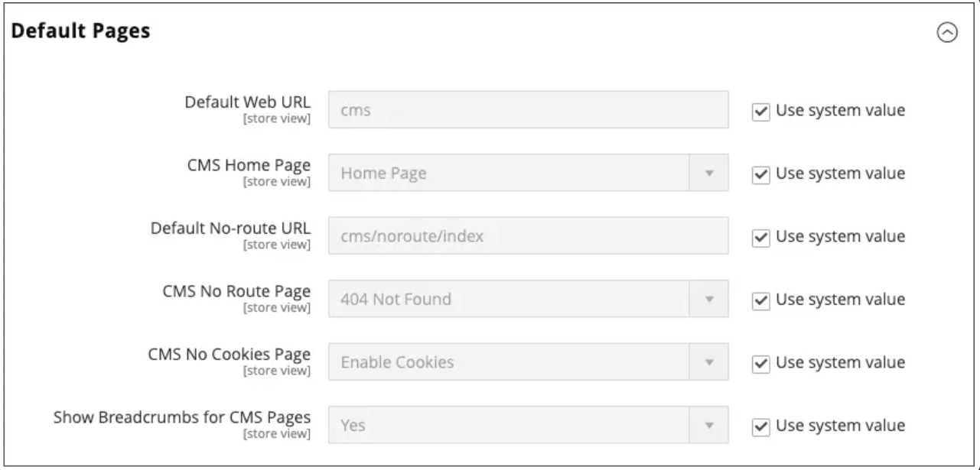Click the Default Pages heading
Viewport: 980px width, 470px height.
[x=81, y=31]
